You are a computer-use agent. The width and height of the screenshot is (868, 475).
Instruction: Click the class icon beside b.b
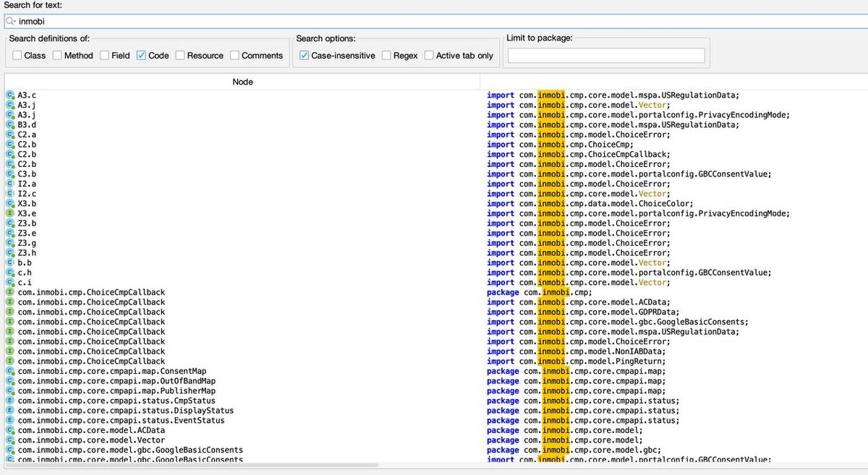10,262
